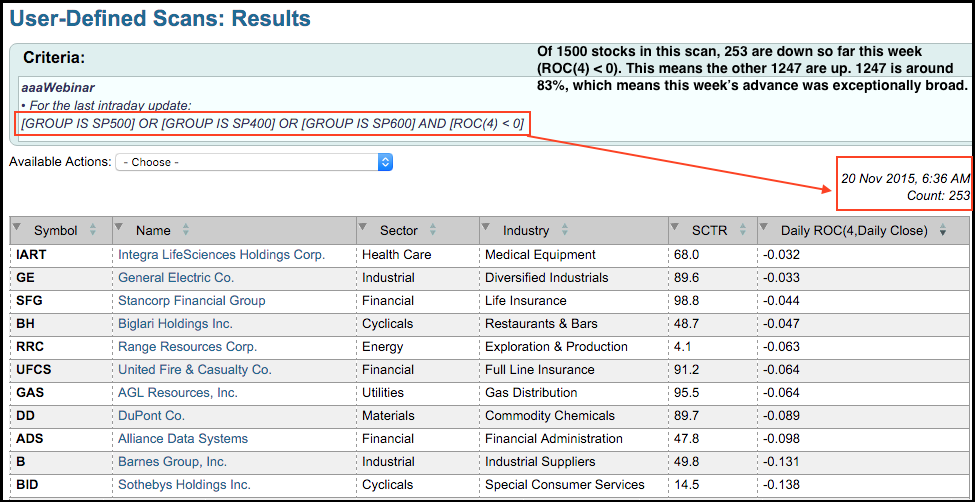The width and height of the screenshot is (975, 502).
Task: Open the General Electric Co. link
Action: pyautogui.click(x=176, y=278)
